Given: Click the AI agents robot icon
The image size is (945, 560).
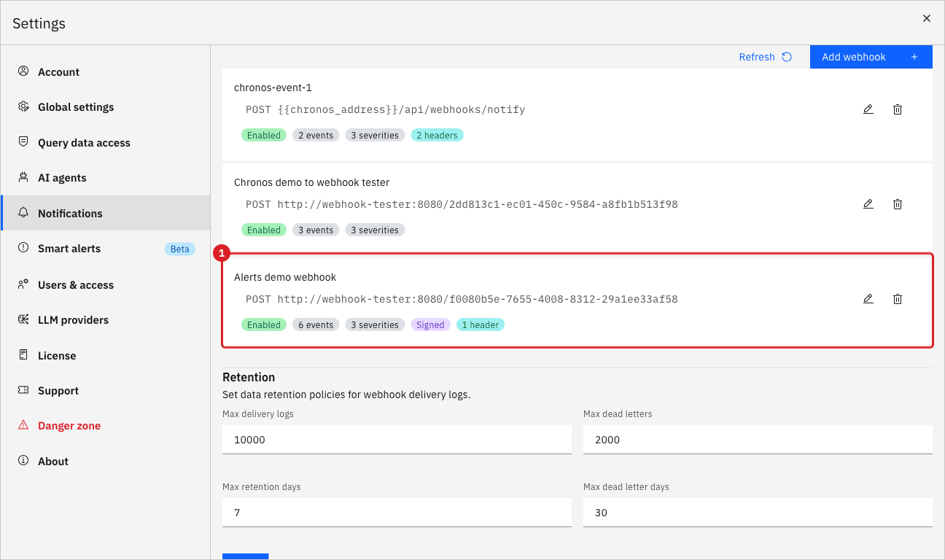Looking at the screenshot, I should click(23, 177).
